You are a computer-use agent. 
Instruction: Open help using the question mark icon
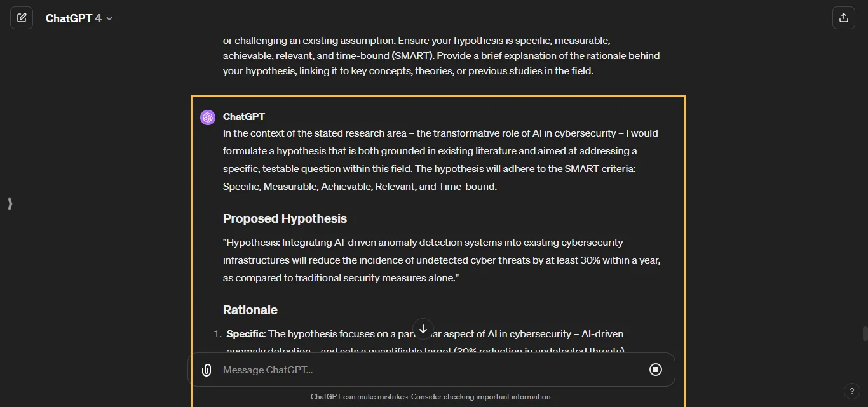click(852, 391)
